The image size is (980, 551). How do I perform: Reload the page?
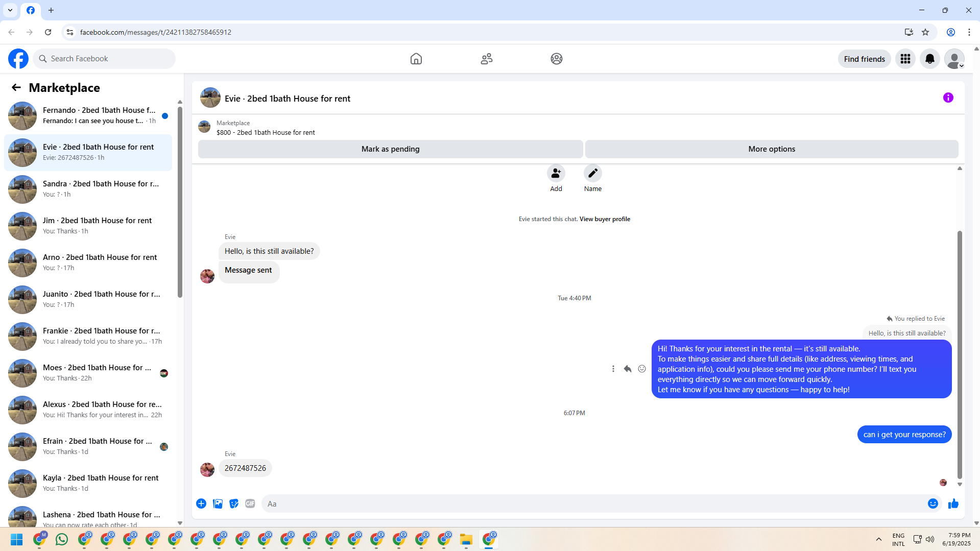(48, 32)
